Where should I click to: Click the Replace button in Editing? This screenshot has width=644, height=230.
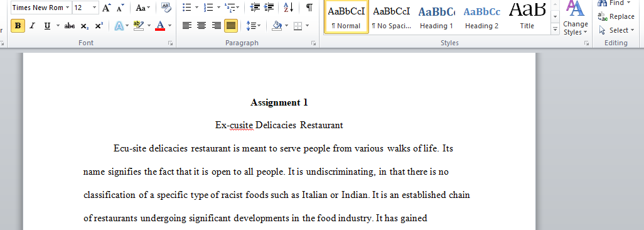point(616,16)
